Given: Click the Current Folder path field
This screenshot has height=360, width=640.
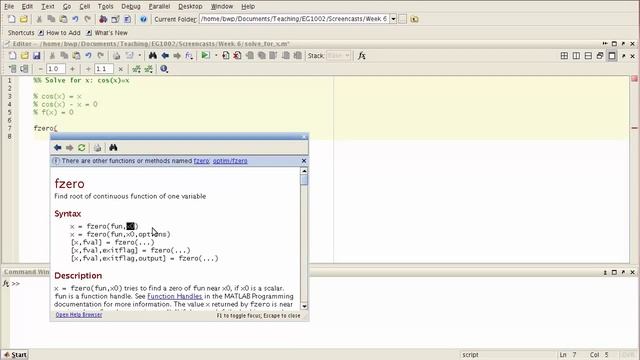Looking at the screenshot, I should tap(294, 19).
